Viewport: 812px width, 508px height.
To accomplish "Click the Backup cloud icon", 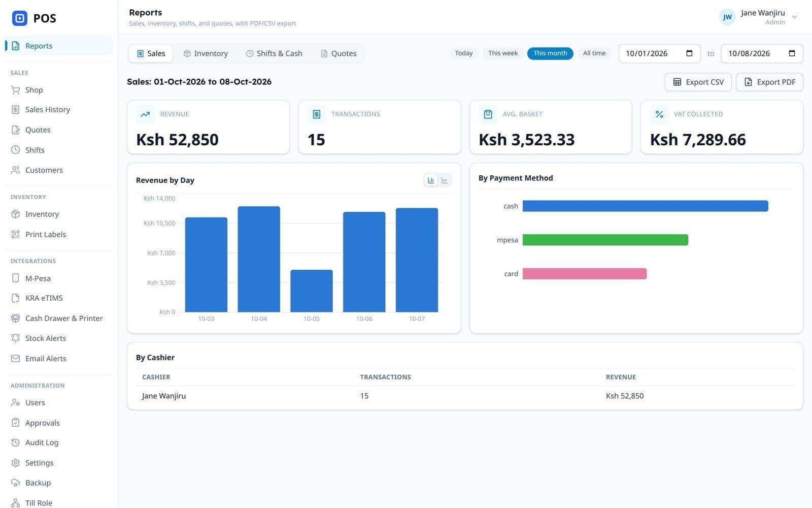I will [16, 483].
